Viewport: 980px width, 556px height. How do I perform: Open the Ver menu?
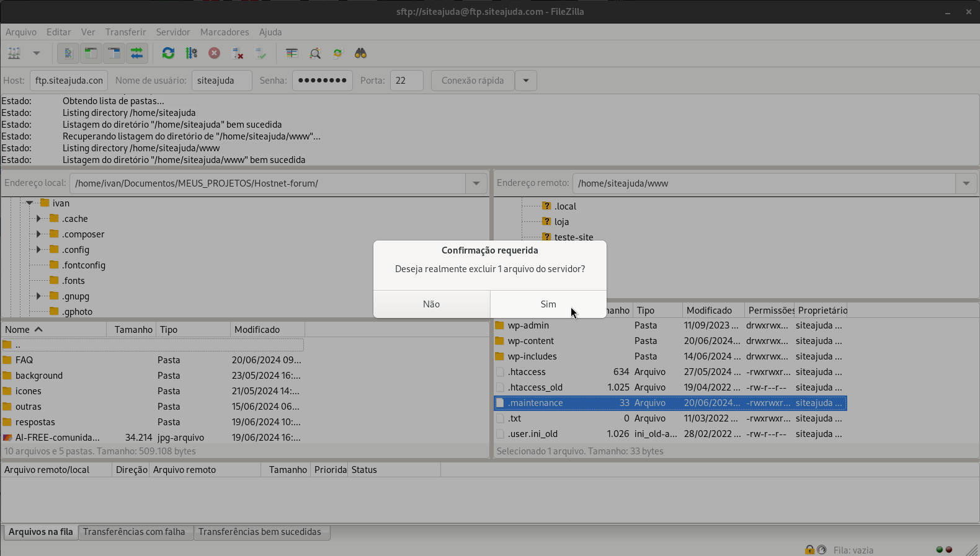pos(88,32)
